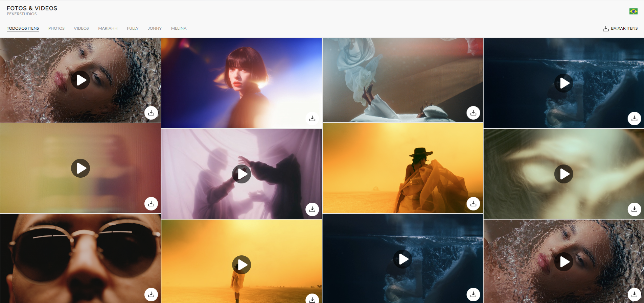
Task: Download the top-left water face video
Action: pyautogui.click(x=151, y=113)
